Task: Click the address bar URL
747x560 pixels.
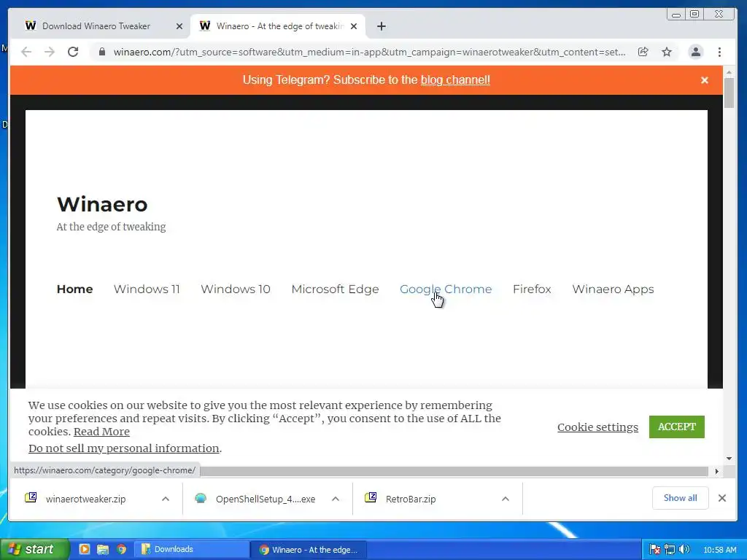Action: 369,52
